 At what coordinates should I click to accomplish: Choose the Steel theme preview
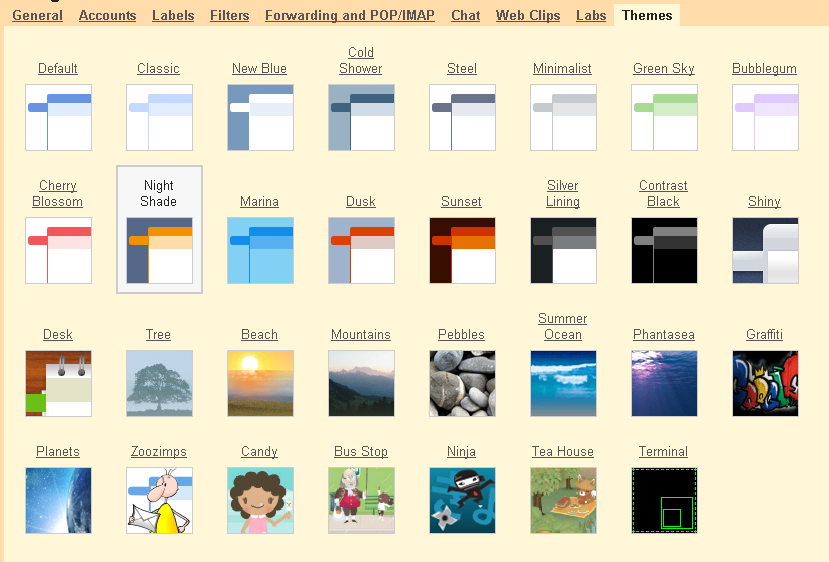tap(463, 117)
